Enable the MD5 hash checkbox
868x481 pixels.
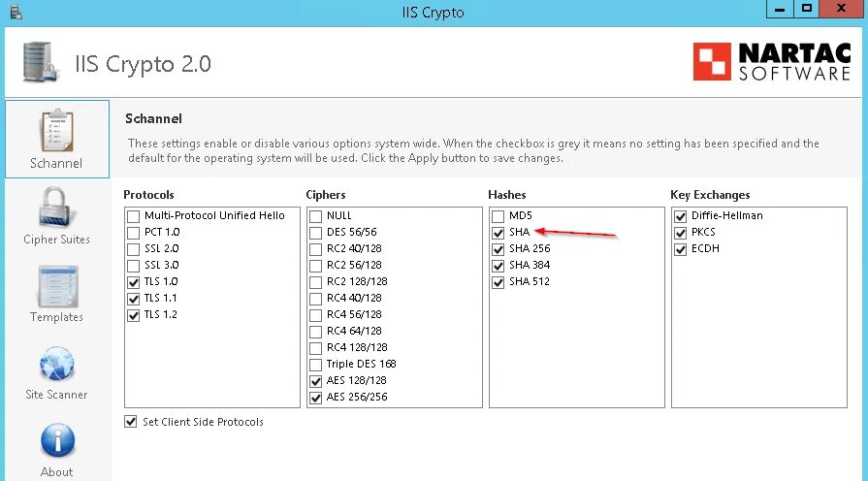click(498, 216)
